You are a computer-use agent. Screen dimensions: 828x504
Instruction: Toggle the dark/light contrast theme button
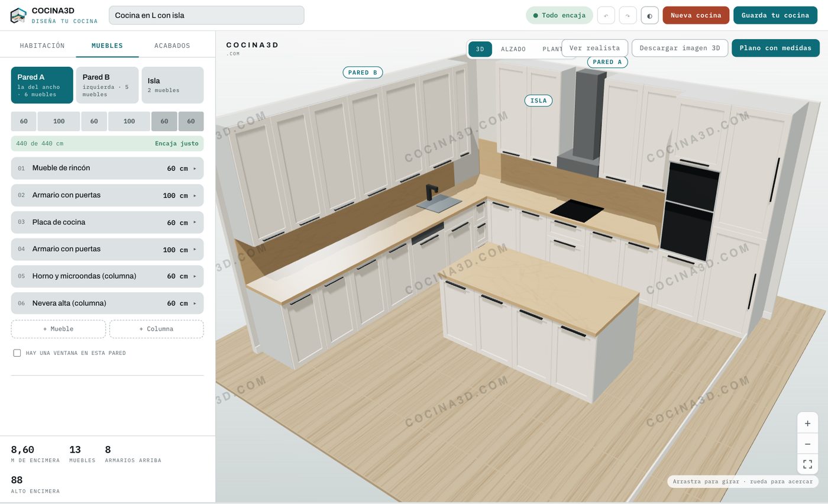tap(649, 15)
